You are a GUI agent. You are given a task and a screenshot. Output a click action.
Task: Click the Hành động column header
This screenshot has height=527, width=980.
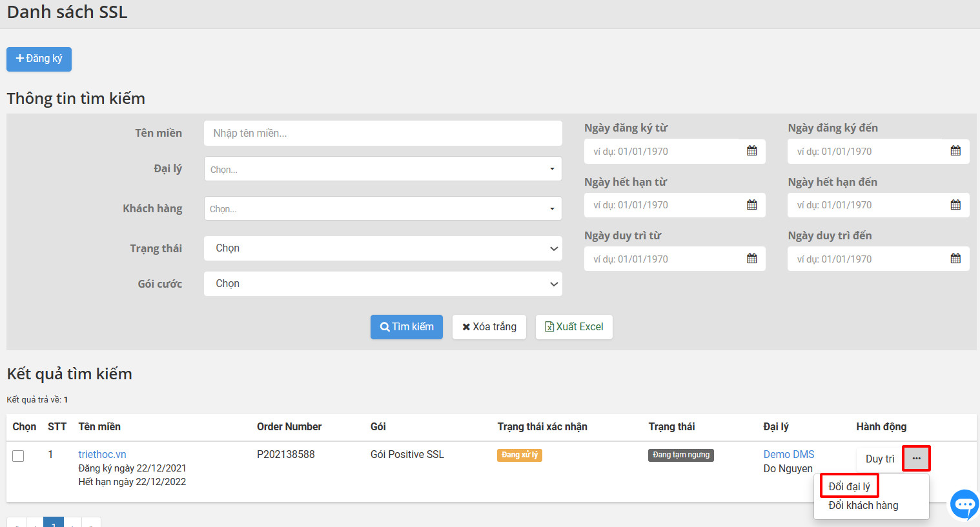[x=881, y=427]
